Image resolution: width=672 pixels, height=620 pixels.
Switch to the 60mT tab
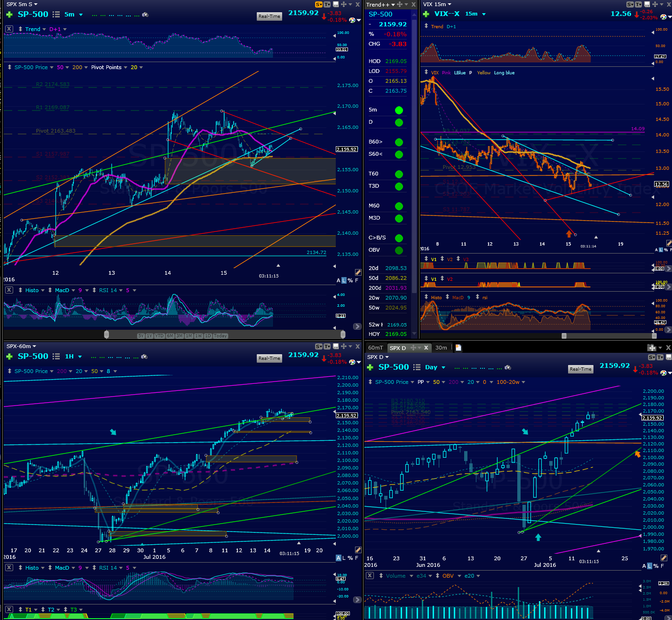point(376,348)
